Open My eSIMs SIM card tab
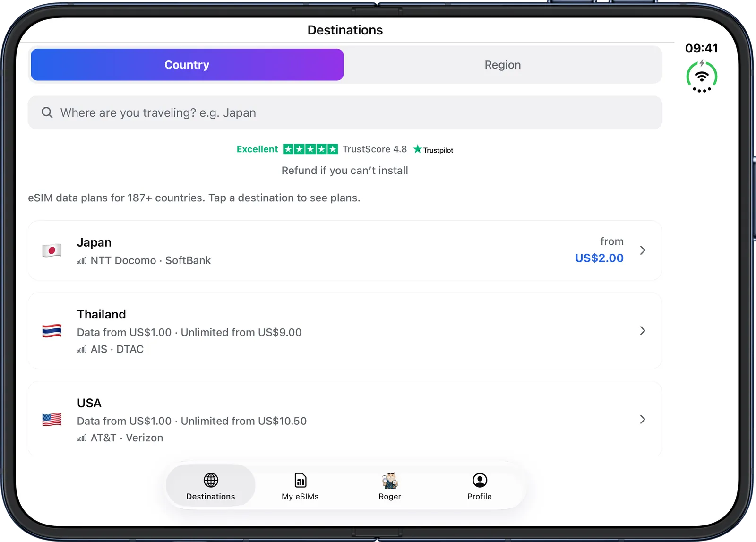 point(300,486)
